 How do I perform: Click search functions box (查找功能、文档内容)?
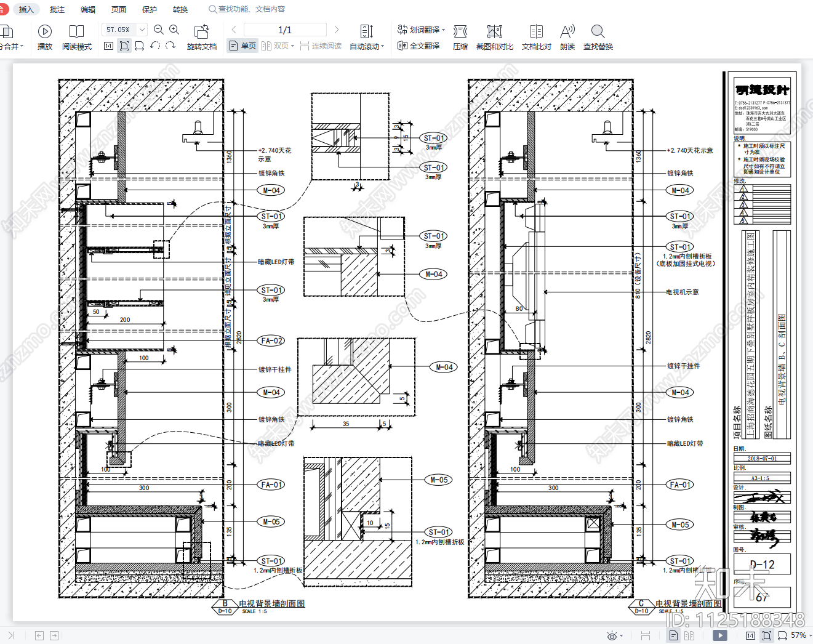247,9
